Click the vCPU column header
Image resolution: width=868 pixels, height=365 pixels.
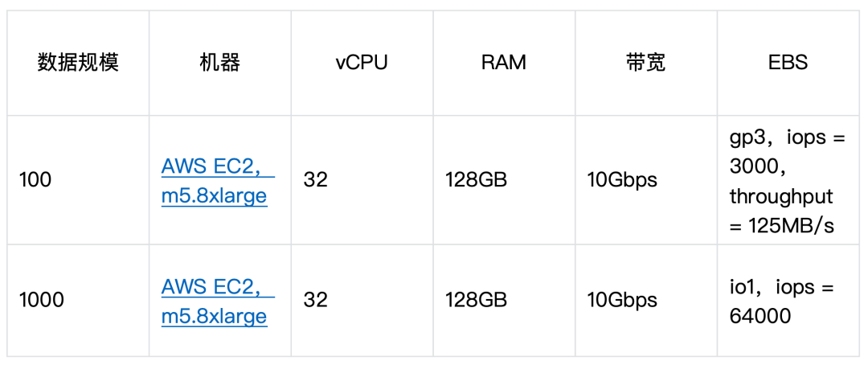click(362, 63)
